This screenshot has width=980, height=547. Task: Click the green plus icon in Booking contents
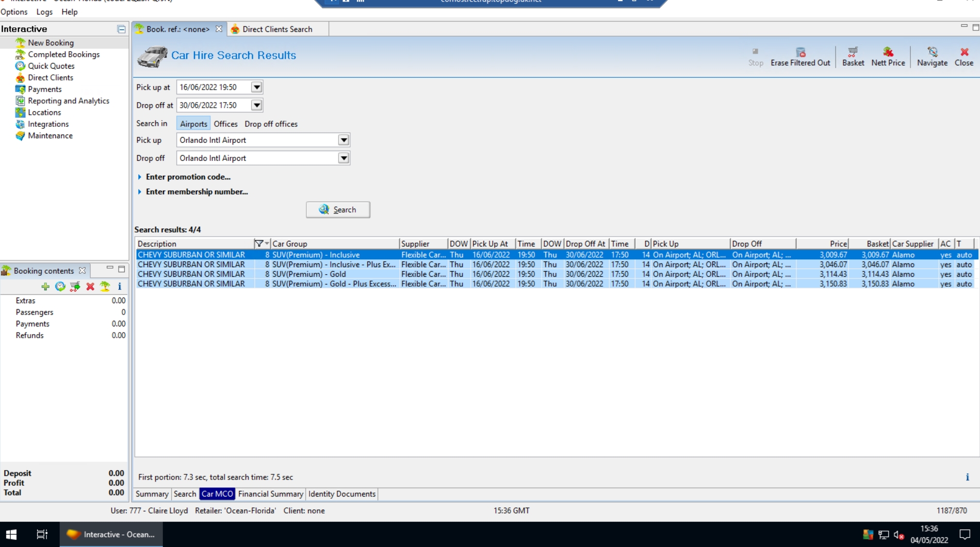(x=45, y=287)
